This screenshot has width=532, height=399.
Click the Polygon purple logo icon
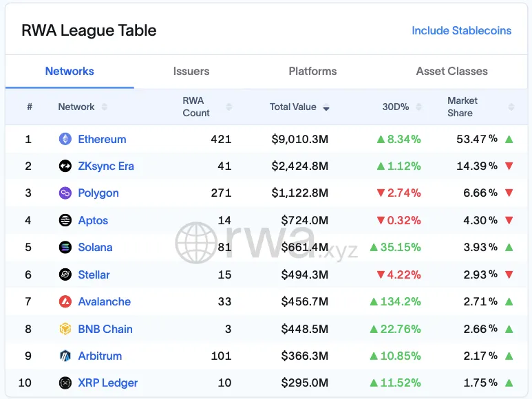tap(65, 193)
